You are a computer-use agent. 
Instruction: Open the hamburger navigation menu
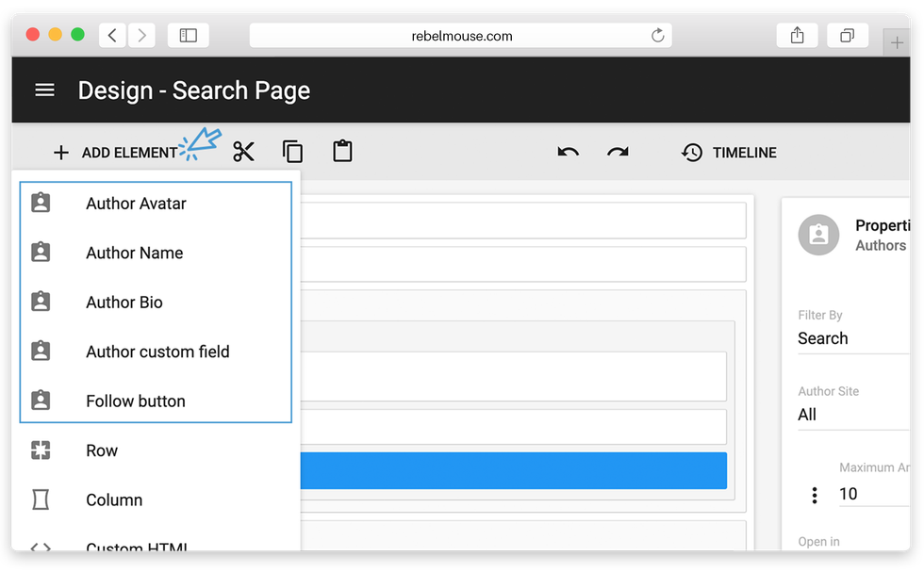[x=44, y=90]
